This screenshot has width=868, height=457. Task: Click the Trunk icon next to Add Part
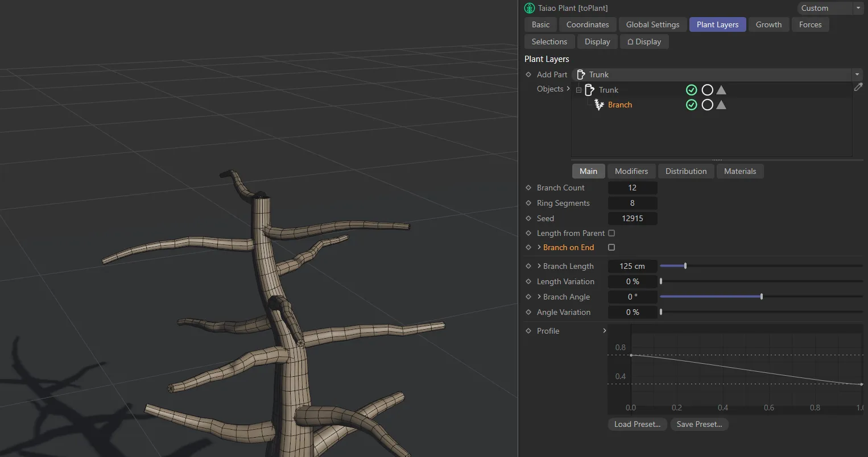[581, 74]
